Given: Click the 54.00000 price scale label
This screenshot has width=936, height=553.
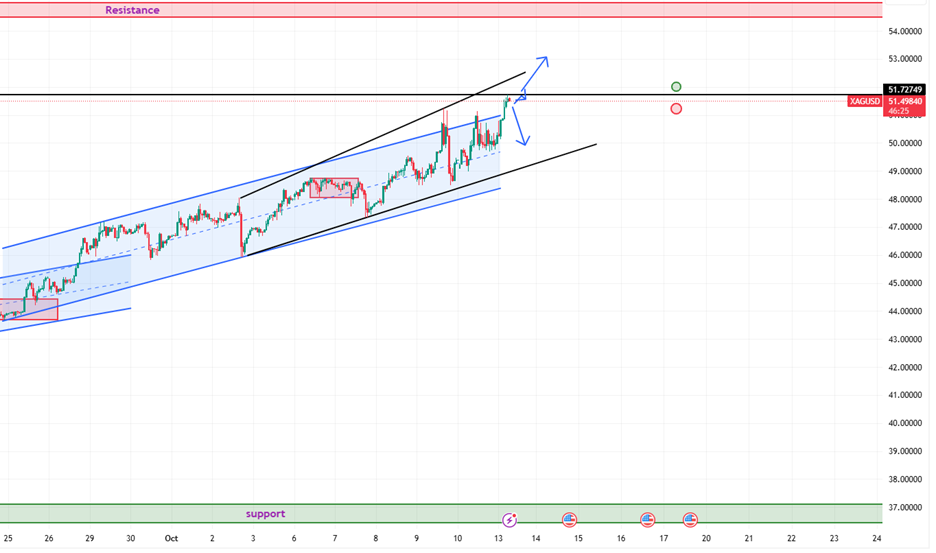Looking at the screenshot, I should (908, 31).
